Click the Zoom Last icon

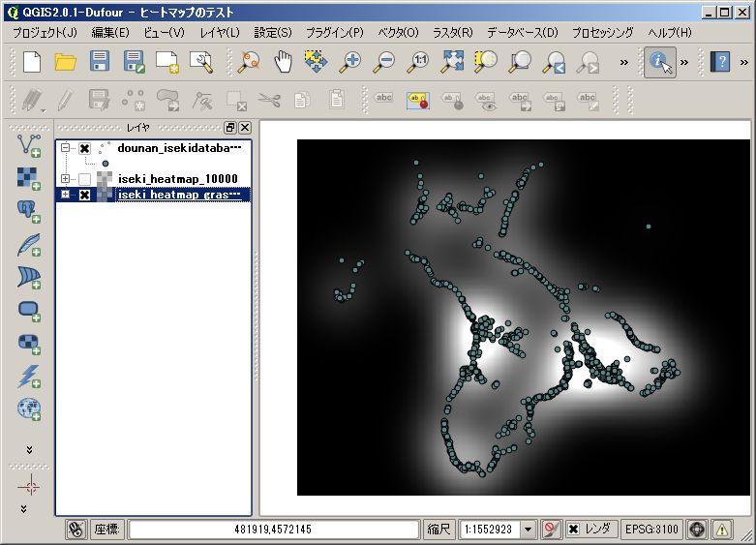(554, 62)
